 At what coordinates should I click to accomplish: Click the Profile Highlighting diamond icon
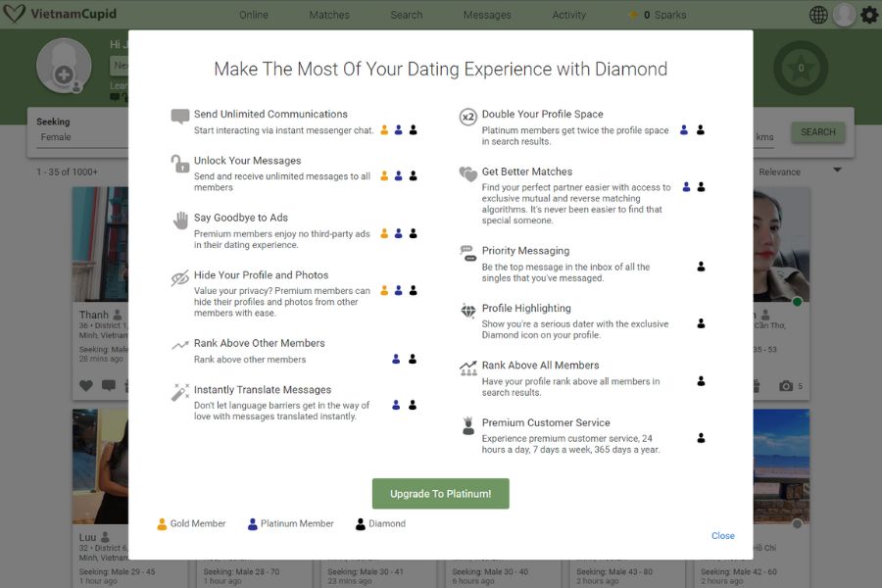pos(467,311)
